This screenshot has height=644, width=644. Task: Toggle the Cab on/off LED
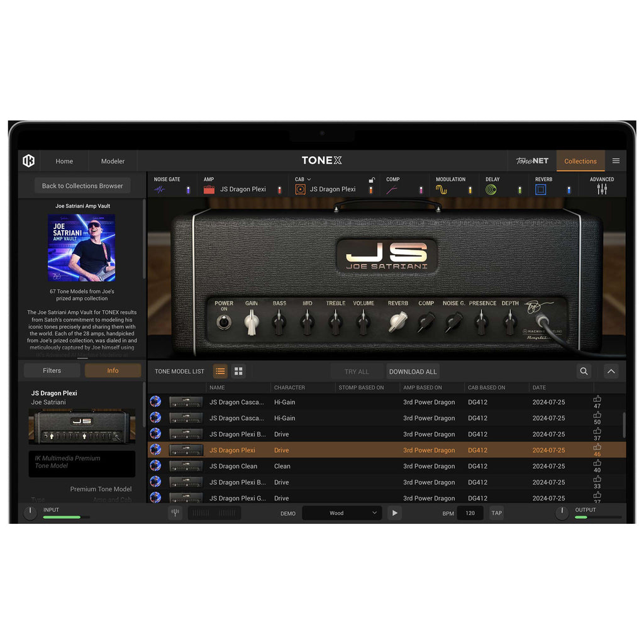coord(371,190)
